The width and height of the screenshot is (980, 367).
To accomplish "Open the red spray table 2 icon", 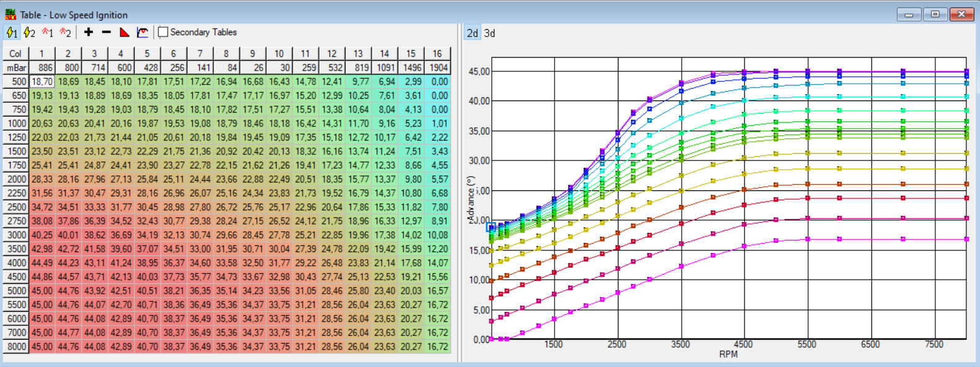I will pyautogui.click(x=65, y=32).
